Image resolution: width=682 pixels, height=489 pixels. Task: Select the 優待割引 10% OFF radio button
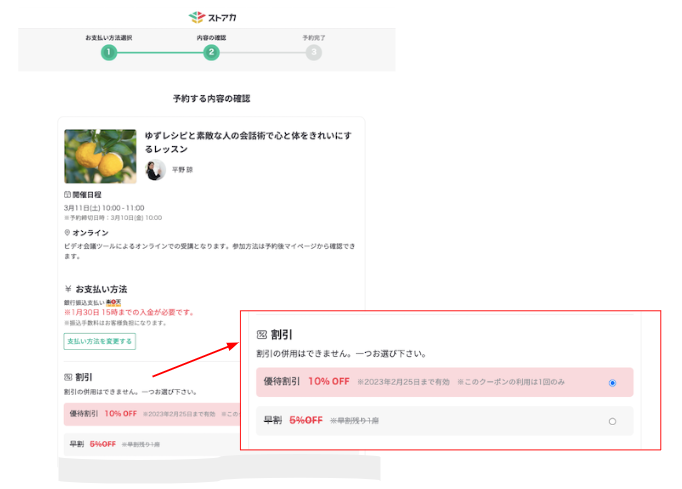tap(612, 383)
